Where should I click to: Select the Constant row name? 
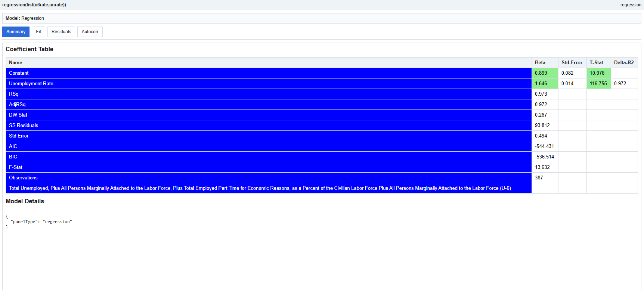[269, 73]
